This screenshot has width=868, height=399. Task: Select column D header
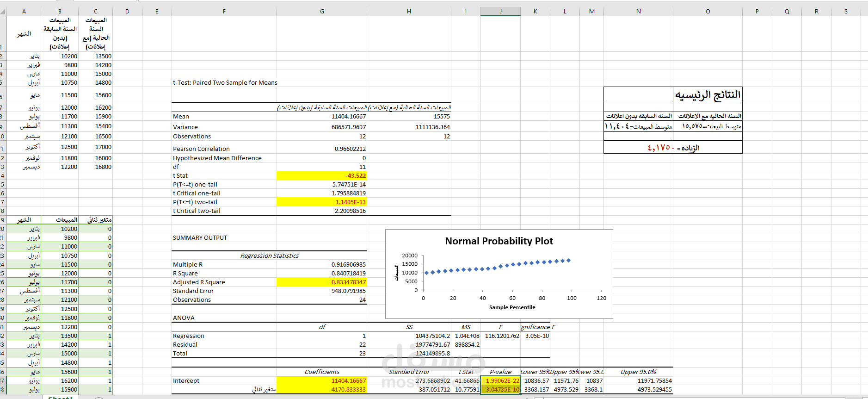click(x=127, y=11)
